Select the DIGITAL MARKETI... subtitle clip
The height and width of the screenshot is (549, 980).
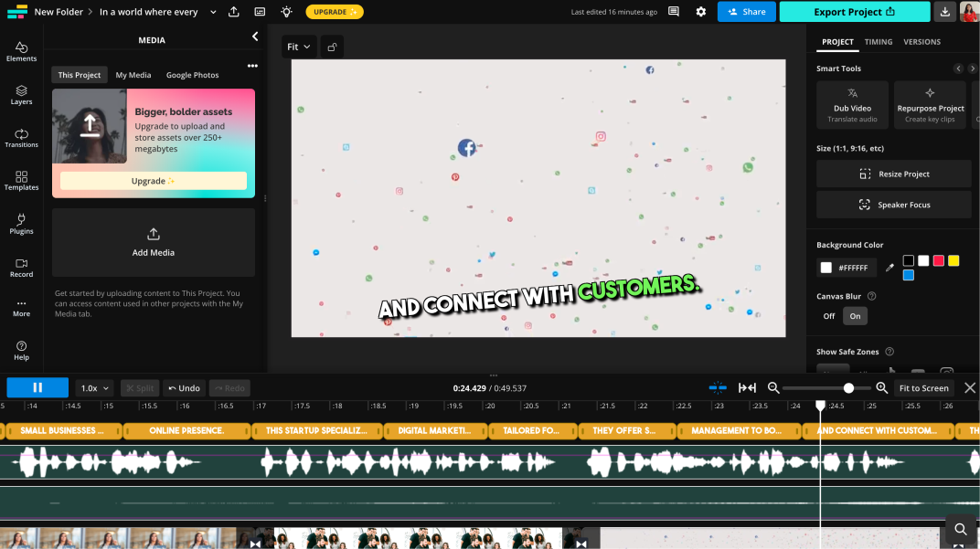coord(434,431)
